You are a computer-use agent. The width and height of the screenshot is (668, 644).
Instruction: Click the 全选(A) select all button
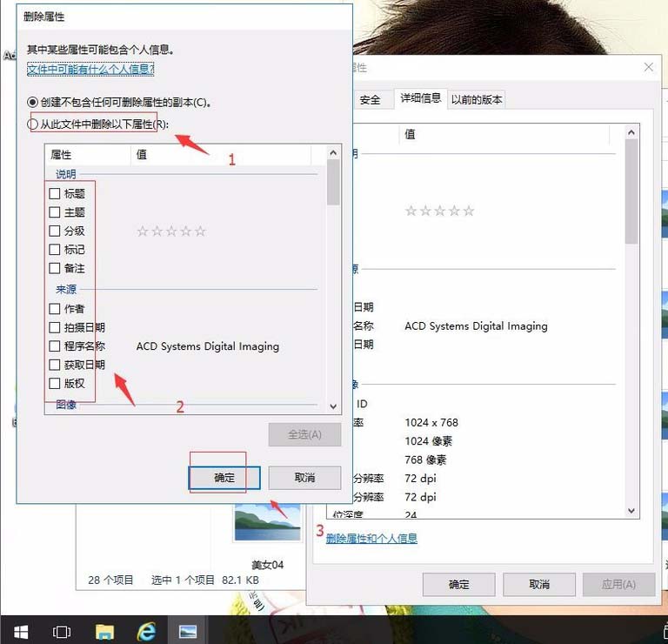[304, 435]
